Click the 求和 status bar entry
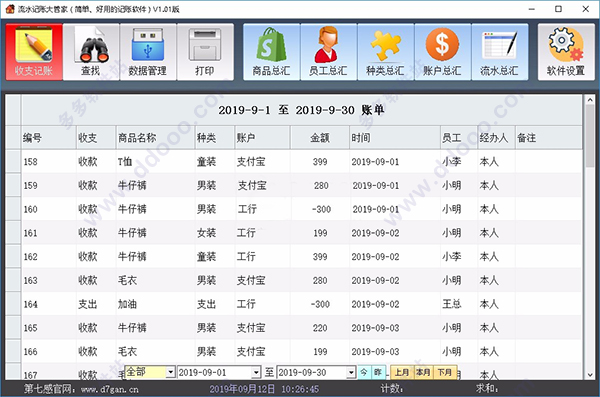Viewport: 600px width, 397px height. pos(487,389)
